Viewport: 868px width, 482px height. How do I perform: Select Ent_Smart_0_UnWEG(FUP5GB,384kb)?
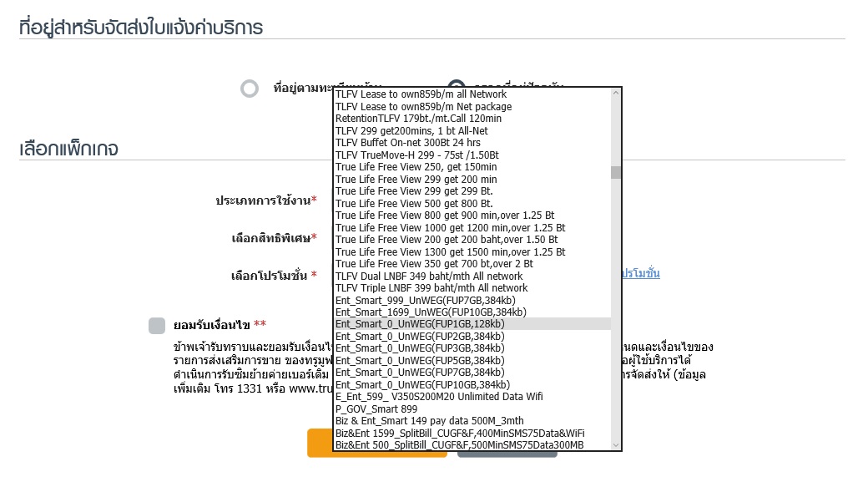(x=472, y=361)
